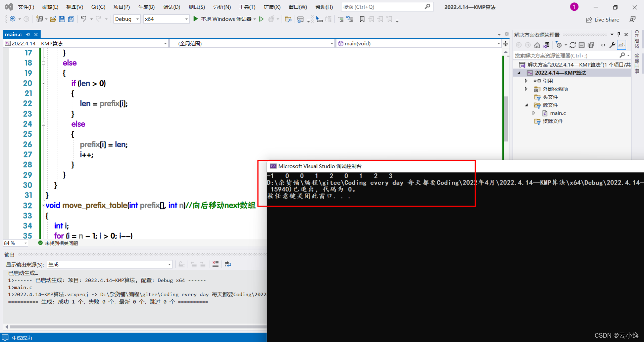Toggle auto-hide pin on Solution Explorer panel
This screenshot has height=342, width=644.
point(619,34)
